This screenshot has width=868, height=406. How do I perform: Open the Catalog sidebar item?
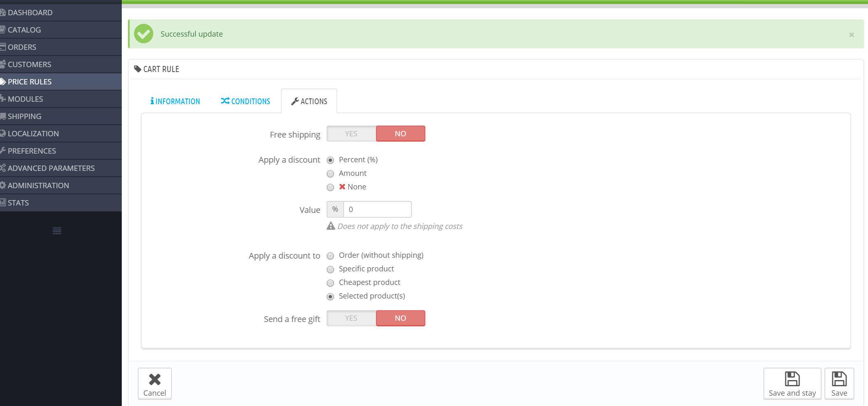61,30
